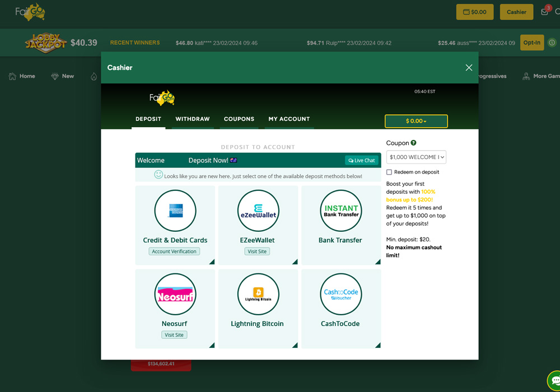The height and width of the screenshot is (392, 560).
Task: Select the eZeeWallet logo icon
Action: (258, 211)
